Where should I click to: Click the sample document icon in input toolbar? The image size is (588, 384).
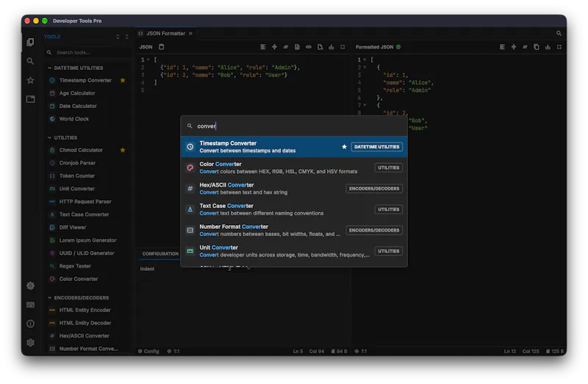tap(297, 47)
